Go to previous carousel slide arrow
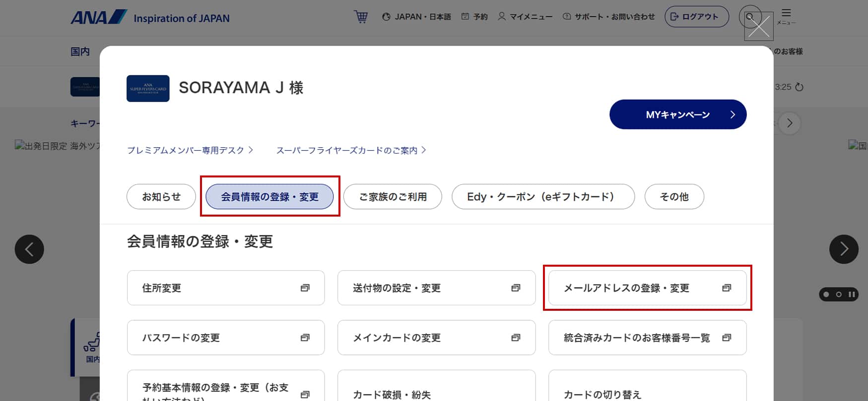Viewport: 868px width, 401px height. tap(29, 249)
